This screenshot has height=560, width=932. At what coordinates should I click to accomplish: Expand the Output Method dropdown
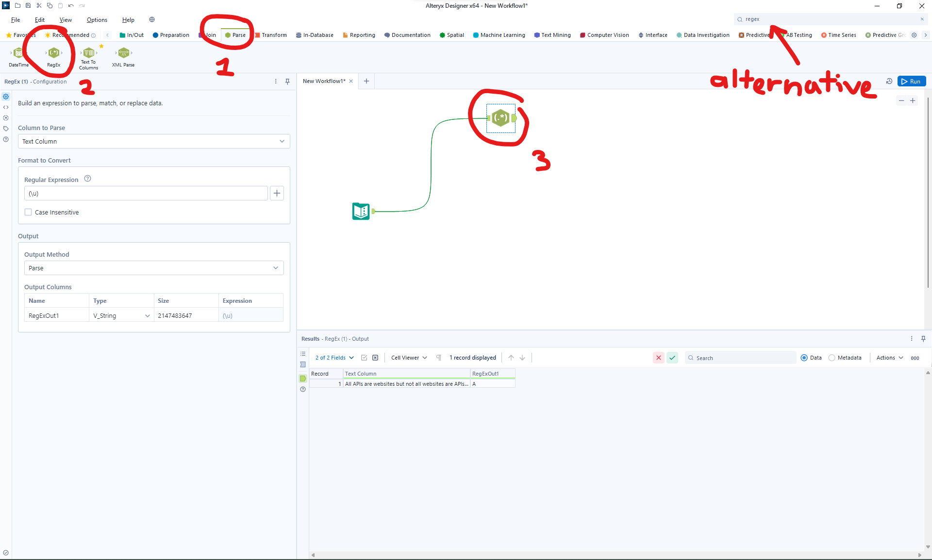(x=154, y=268)
